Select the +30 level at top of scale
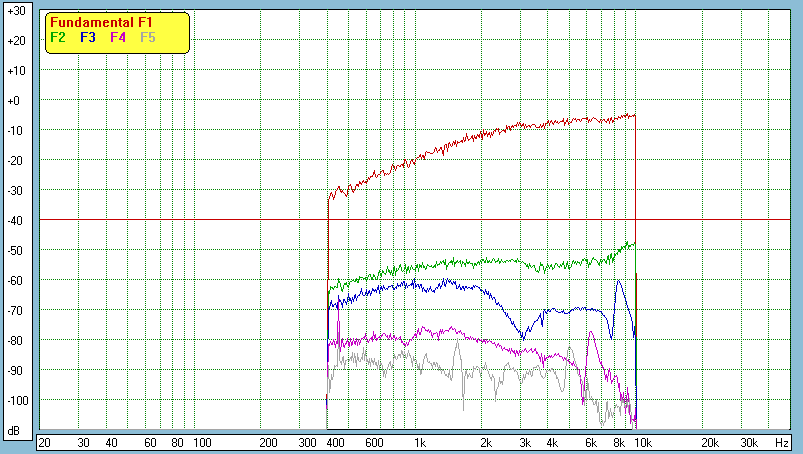This screenshot has height=454, width=803. tap(15, 11)
